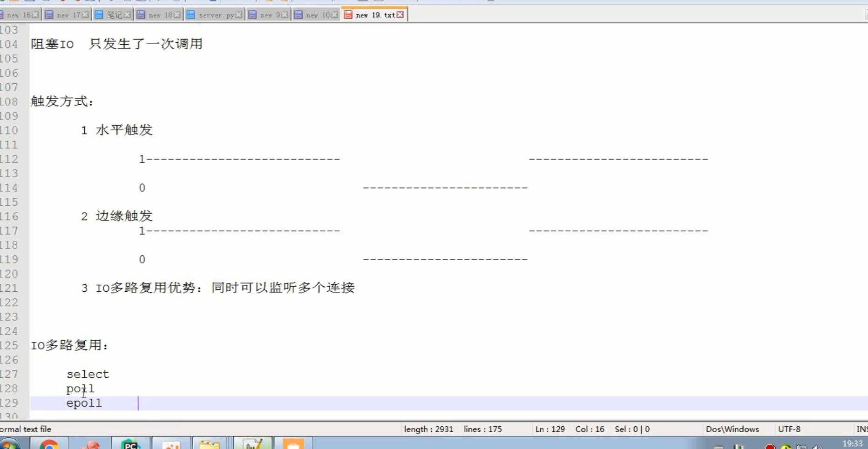Click the word 'poll' on line 128
Screen dimensions: 868x449
80,389
